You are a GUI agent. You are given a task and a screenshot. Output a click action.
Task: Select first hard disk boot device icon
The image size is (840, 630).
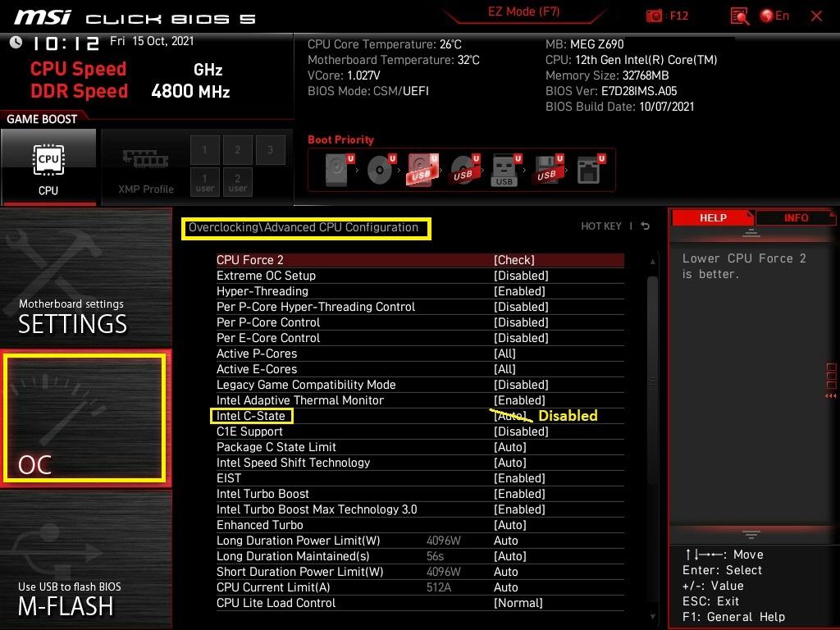point(339,170)
